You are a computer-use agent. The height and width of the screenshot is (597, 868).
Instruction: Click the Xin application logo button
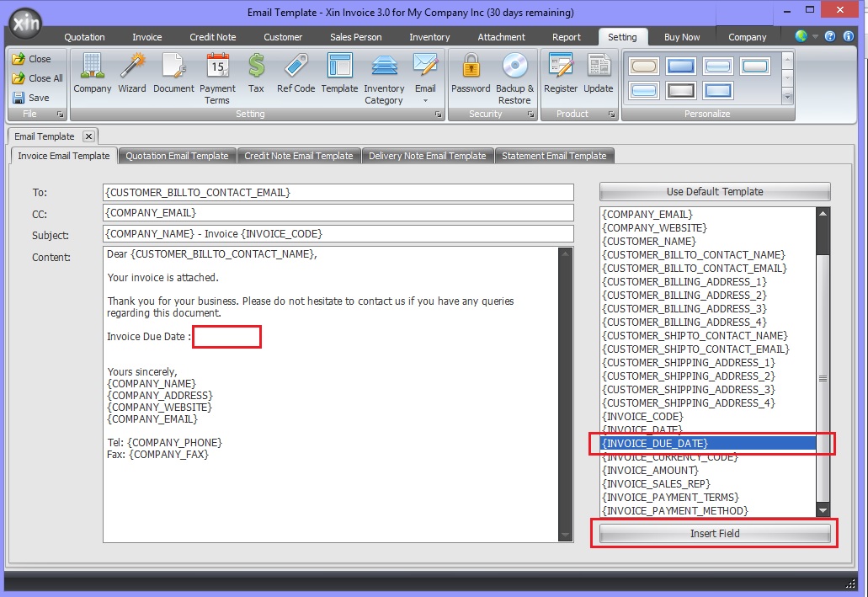click(25, 24)
